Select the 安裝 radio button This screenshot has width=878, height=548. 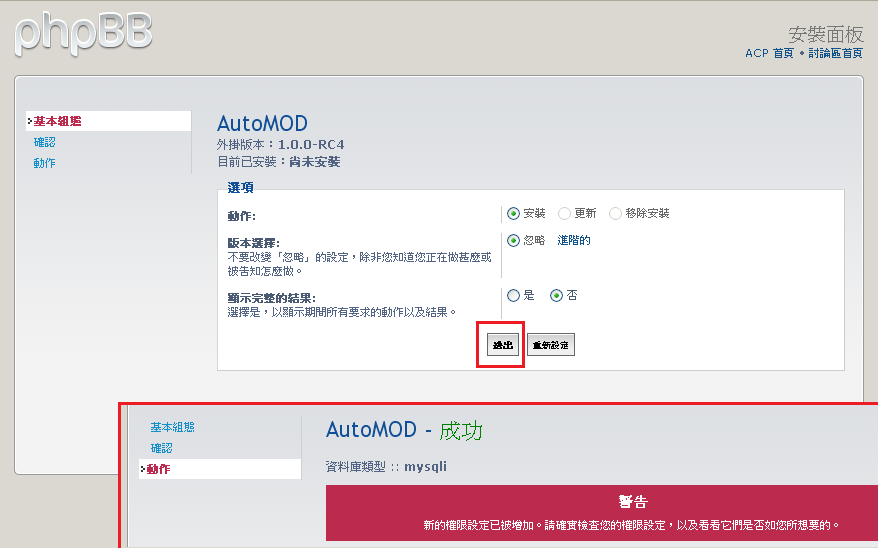(514, 213)
